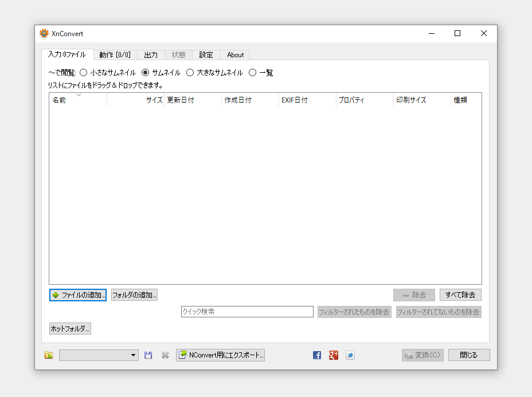Open the 出力 tab
Screen dimensions: 532x397
[x=151, y=55]
